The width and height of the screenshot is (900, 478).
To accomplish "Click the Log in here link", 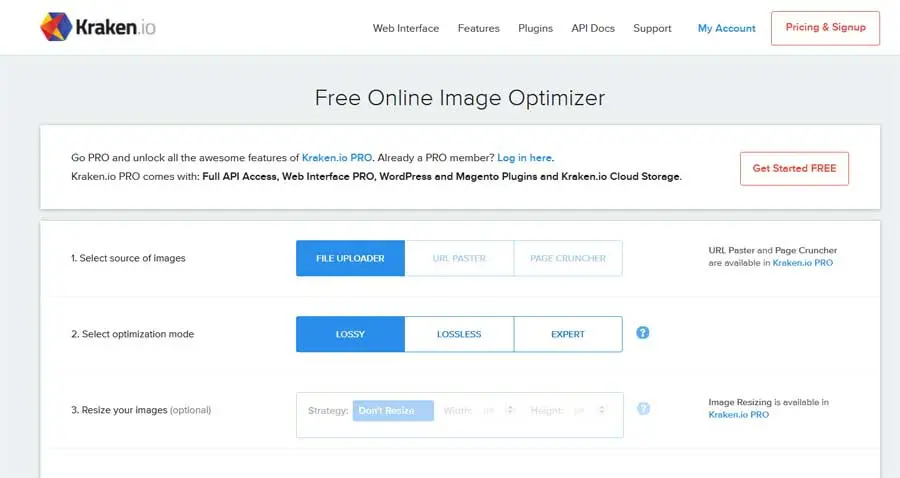I will pyautogui.click(x=525, y=157).
